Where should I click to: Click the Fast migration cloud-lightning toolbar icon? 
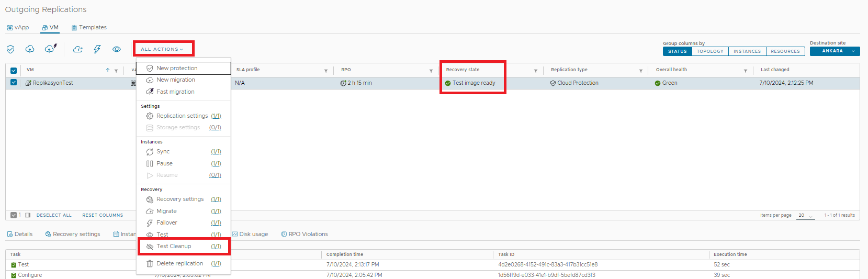50,49
